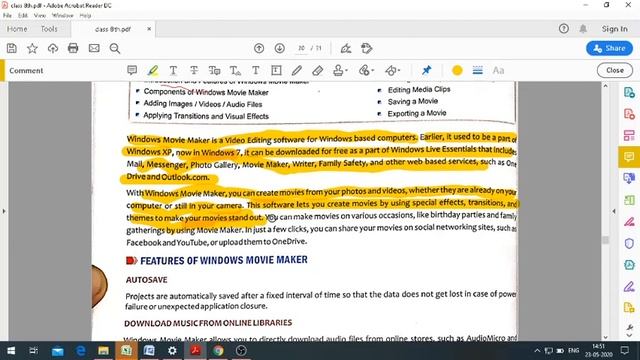This screenshot has height=360, width=640.
Task: Select the Add text comment tool
Action: tap(256, 70)
